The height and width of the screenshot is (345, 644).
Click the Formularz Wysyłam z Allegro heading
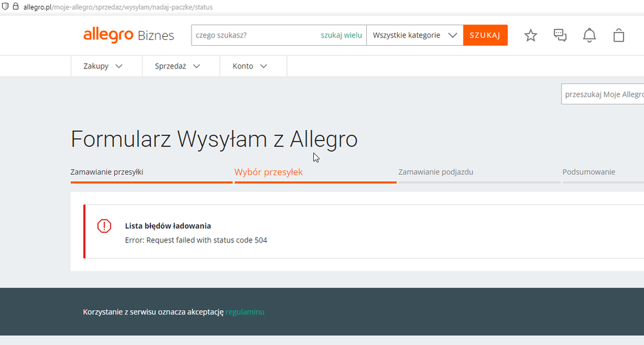point(214,139)
